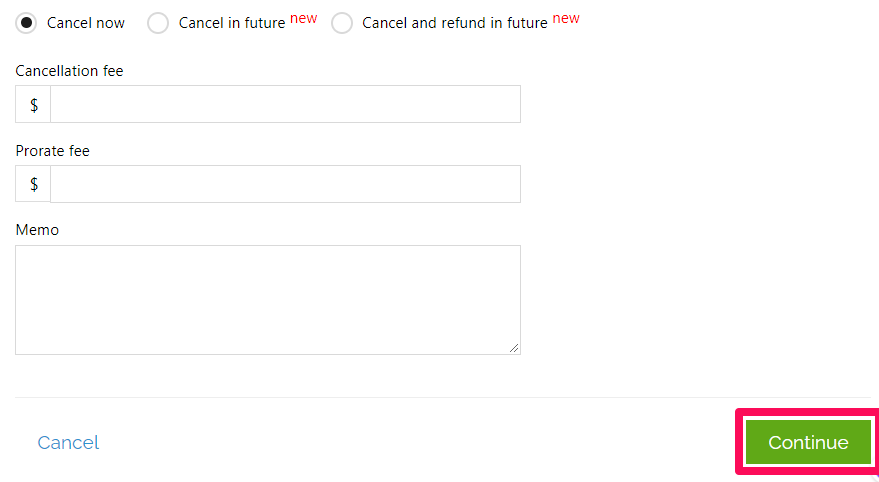Click the dollar sign beside Cancellation fee
Screen dimensions: 879x482
pos(33,104)
